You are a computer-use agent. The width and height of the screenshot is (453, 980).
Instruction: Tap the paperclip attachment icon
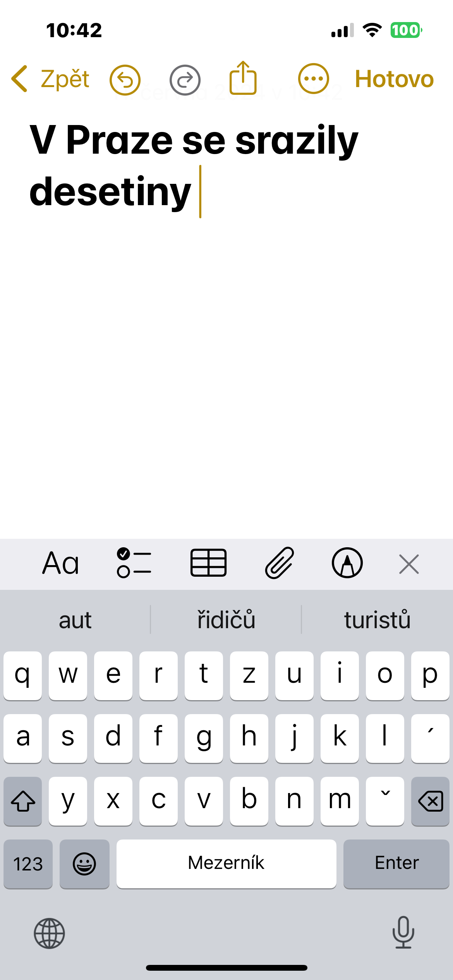pos(280,564)
